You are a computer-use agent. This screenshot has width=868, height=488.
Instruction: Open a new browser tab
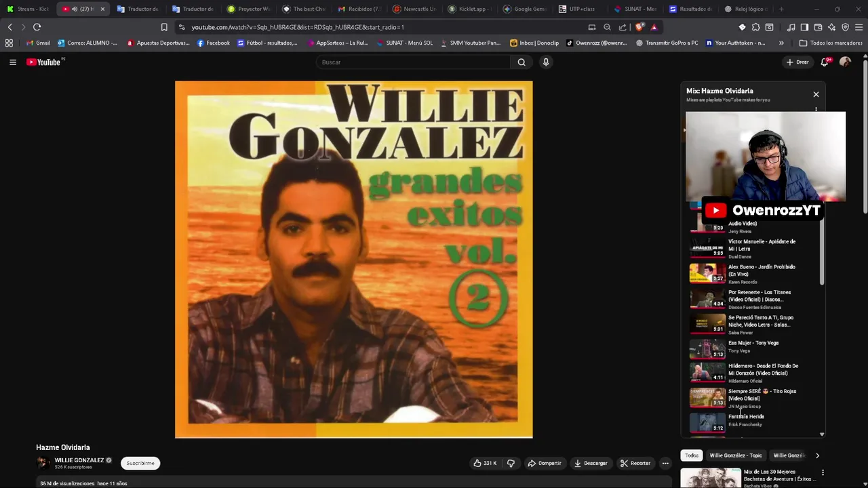781,9
